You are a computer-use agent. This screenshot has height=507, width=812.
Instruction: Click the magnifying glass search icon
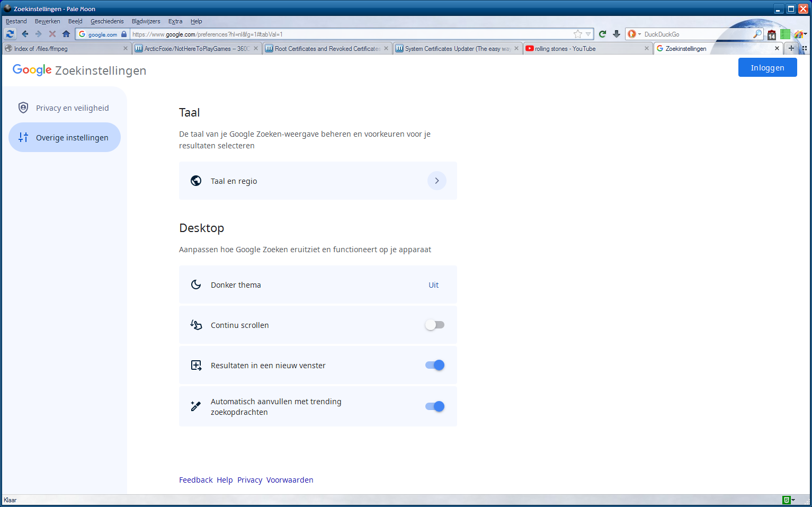pyautogui.click(x=757, y=34)
